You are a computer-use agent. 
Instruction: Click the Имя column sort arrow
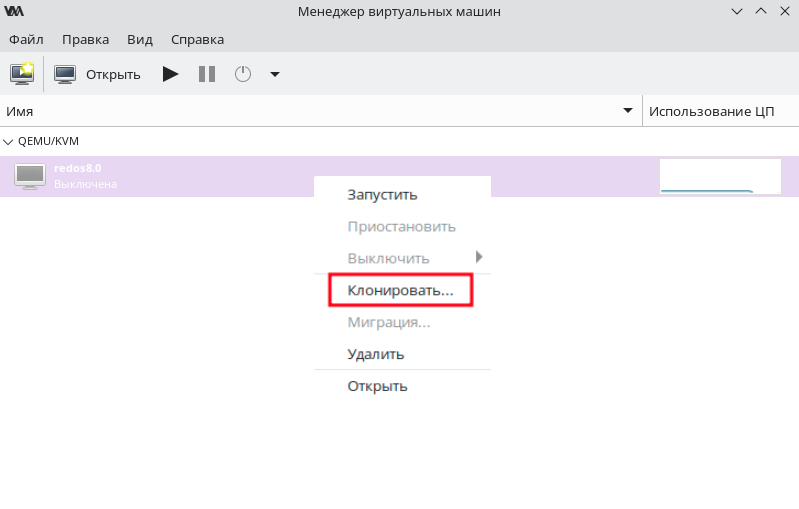coord(628,111)
